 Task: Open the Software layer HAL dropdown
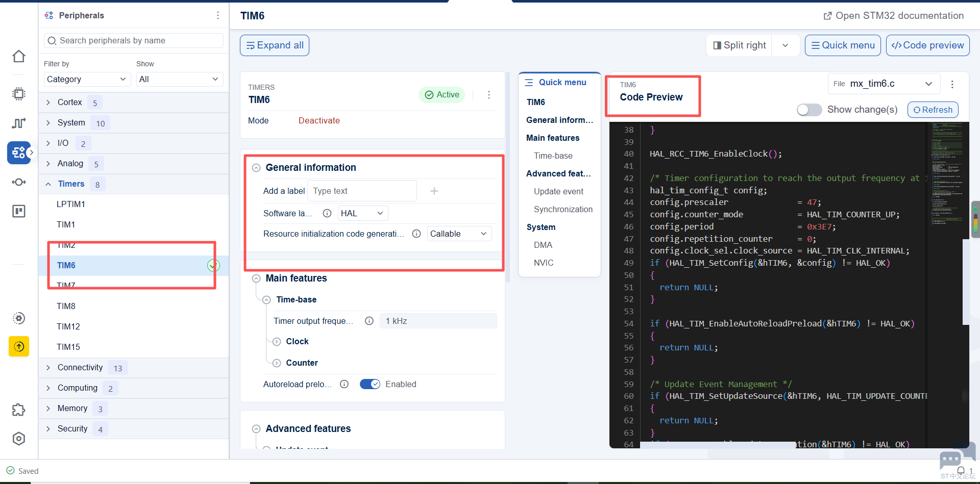pyautogui.click(x=362, y=213)
